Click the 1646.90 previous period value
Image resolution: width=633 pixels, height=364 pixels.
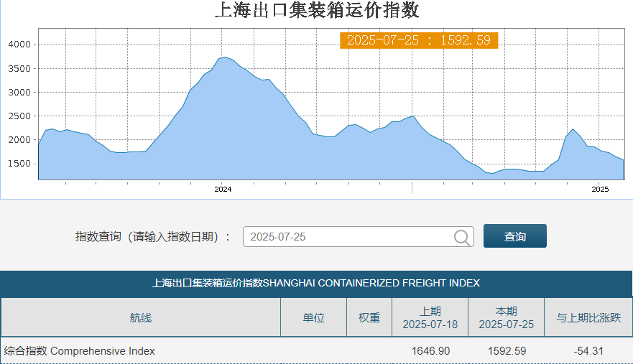[x=430, y=351]
